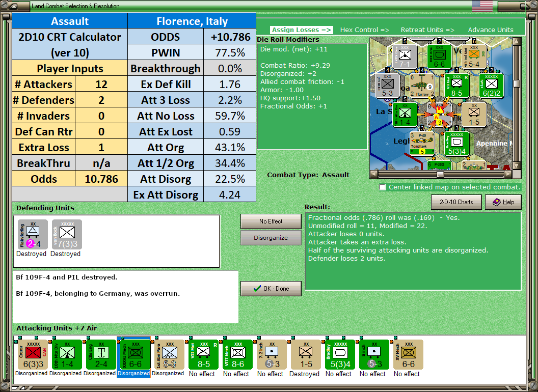
Task: Click the map scroll left arrow
Action: [x=374, y=175]
